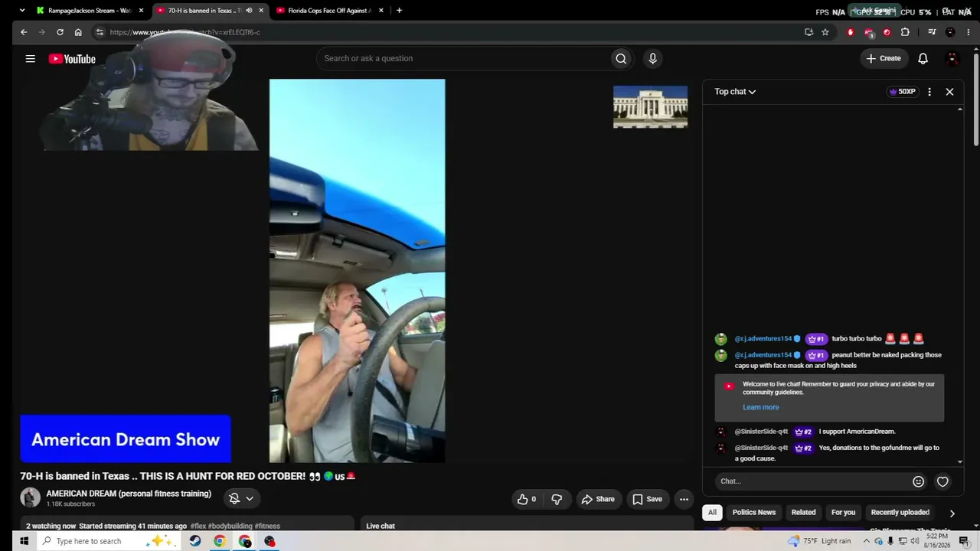
Task: Close the live chat panel
Action: 949,92
